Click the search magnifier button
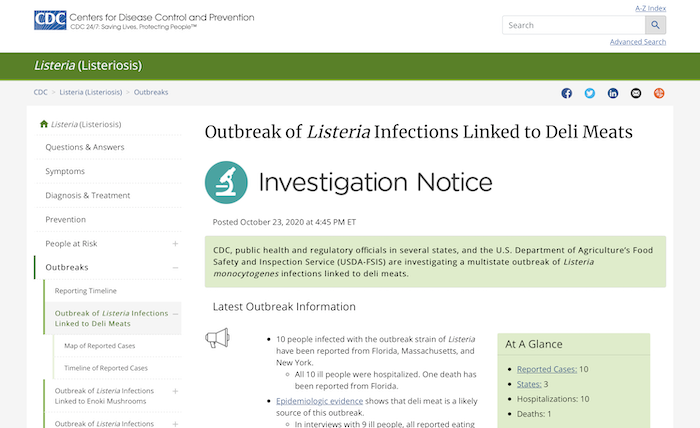The height and width of the screenshot is (428, 700). point(655,25)
